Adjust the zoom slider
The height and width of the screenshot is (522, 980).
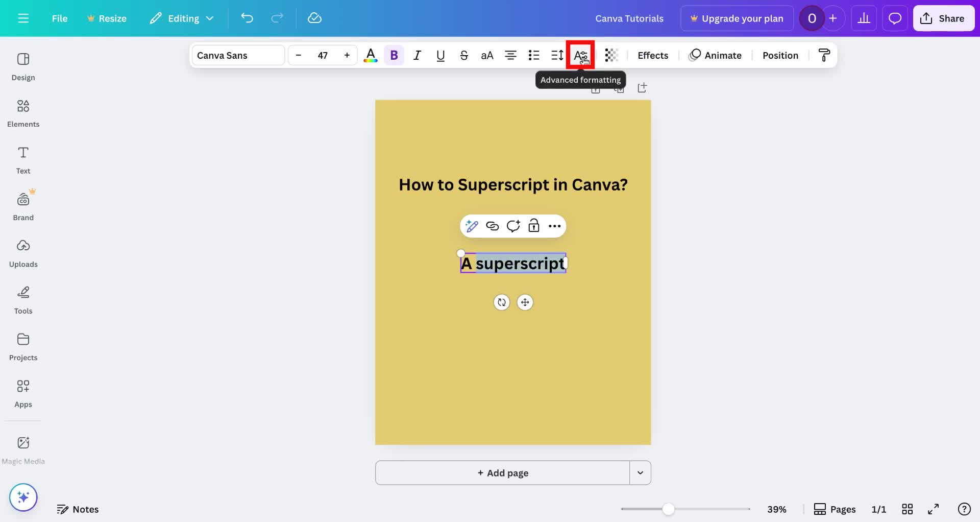point(669,509)
